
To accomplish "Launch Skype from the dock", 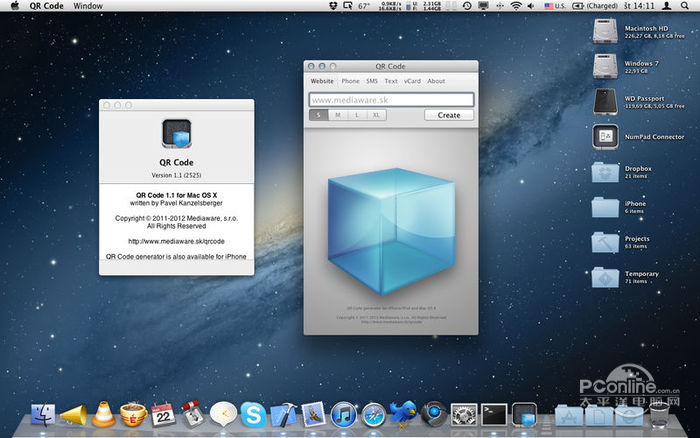I will tap(254, 414).
